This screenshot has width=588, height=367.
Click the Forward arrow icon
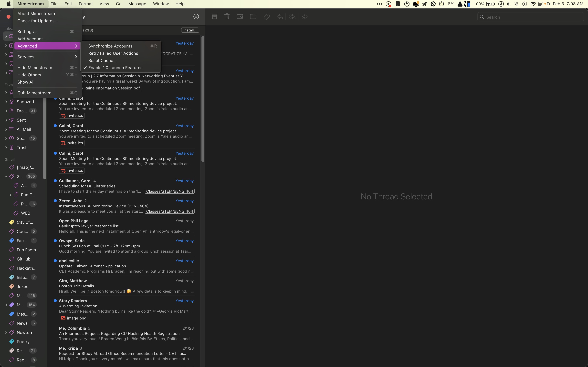[304, 17]
